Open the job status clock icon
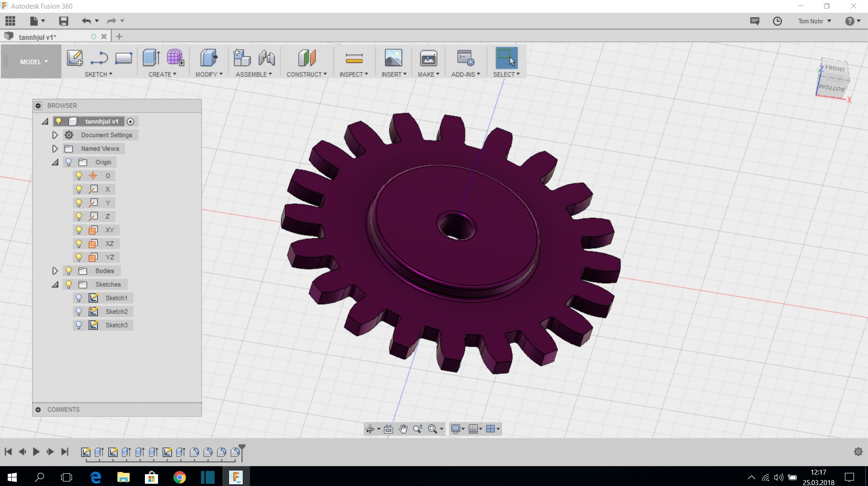This screenshot has width=868, height=486. (x=777, y=21)
